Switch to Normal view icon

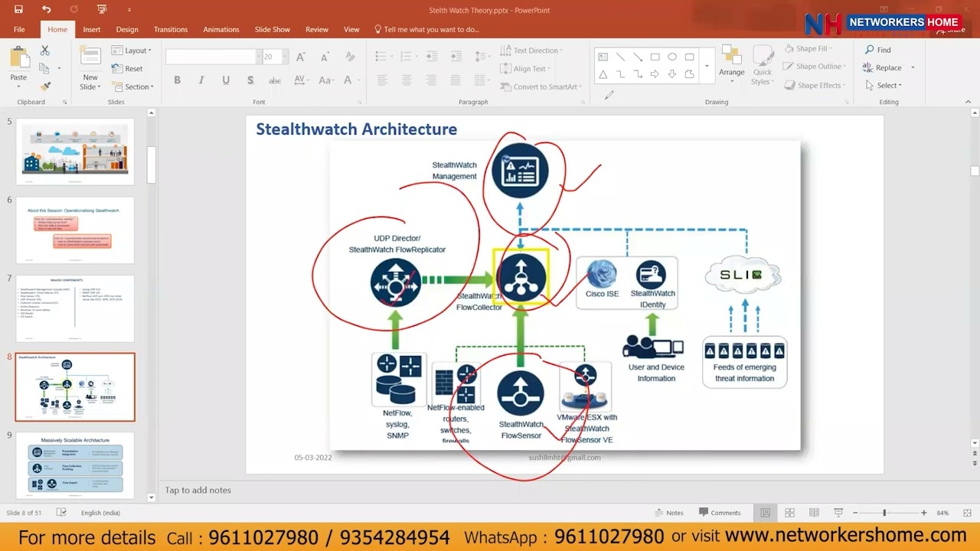[x=765, y=513]
